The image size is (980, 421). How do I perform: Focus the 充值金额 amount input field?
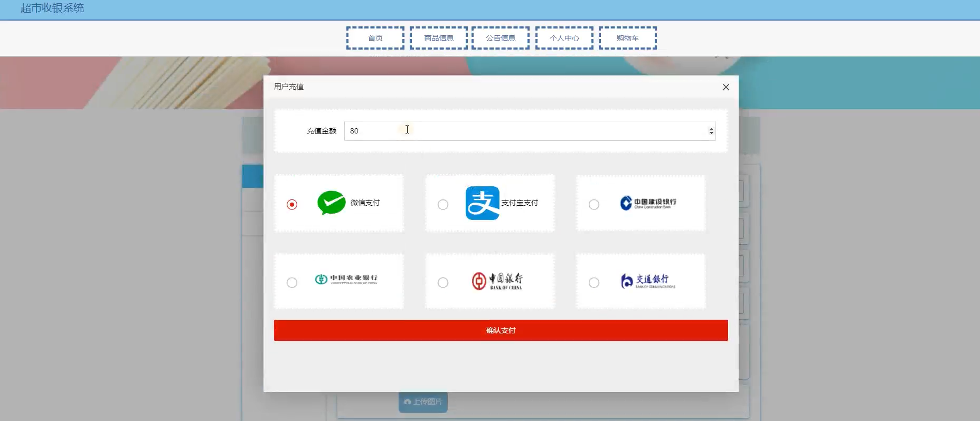pyautogui.click(x=530, y=131)
